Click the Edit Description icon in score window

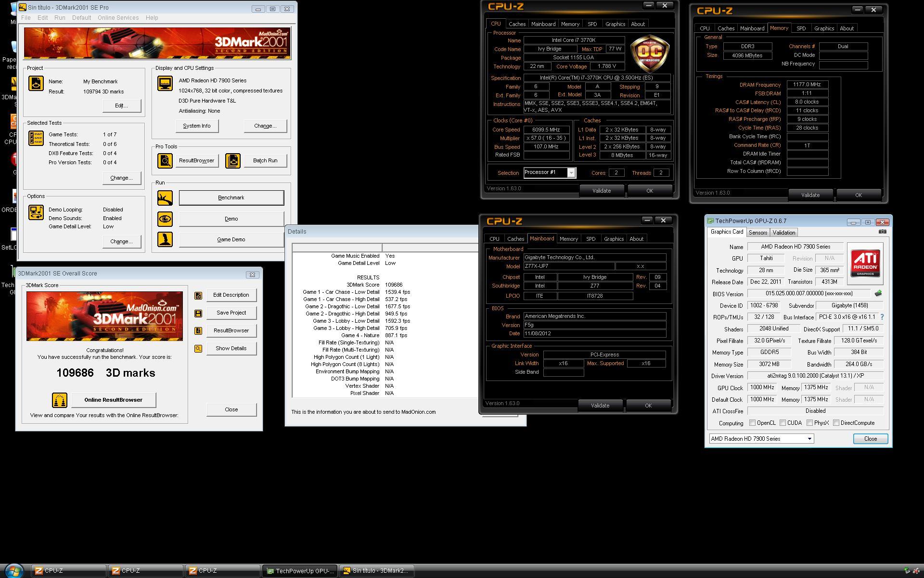point(198,296)
